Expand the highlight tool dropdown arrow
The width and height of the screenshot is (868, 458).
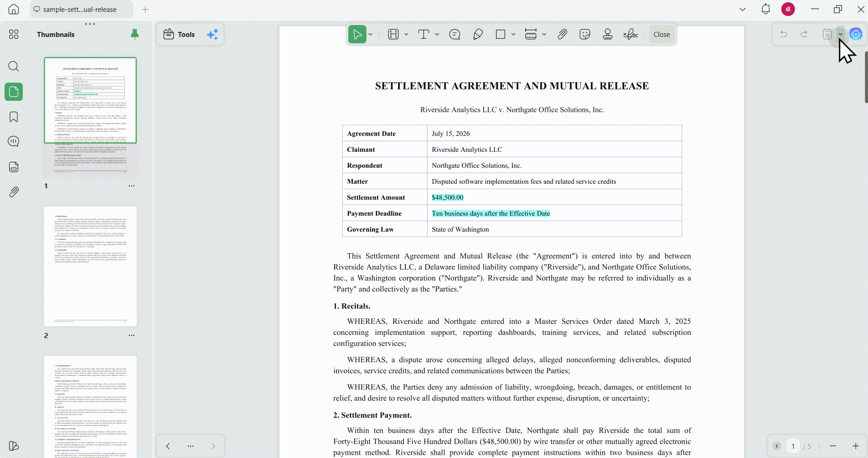pyautogui.click(x=406, y=34)
